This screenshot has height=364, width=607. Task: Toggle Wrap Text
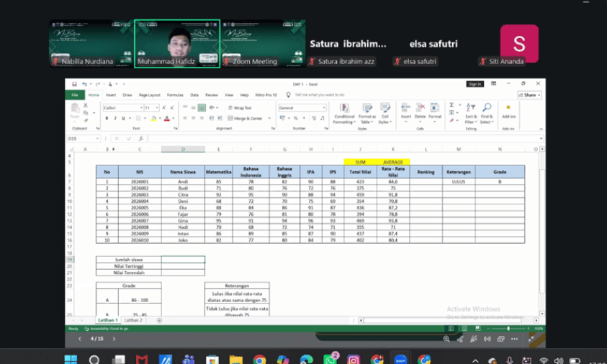(x=240, y=108)
